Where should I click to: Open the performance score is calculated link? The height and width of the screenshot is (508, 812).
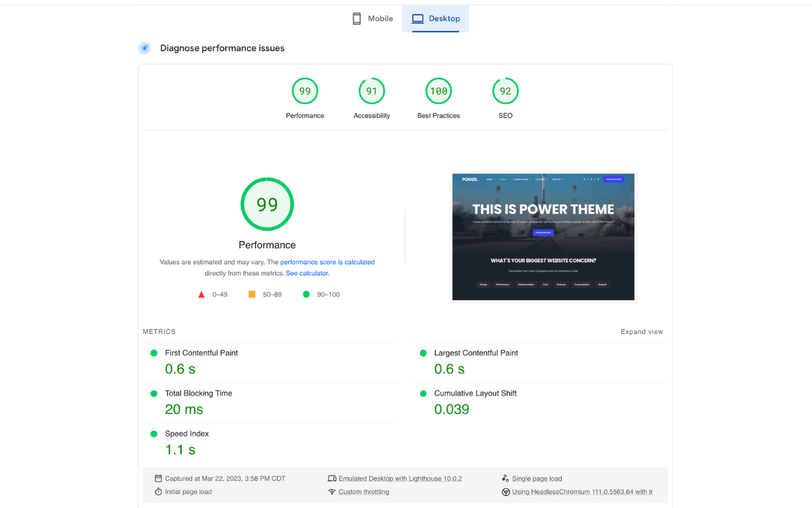coord(327,262)
